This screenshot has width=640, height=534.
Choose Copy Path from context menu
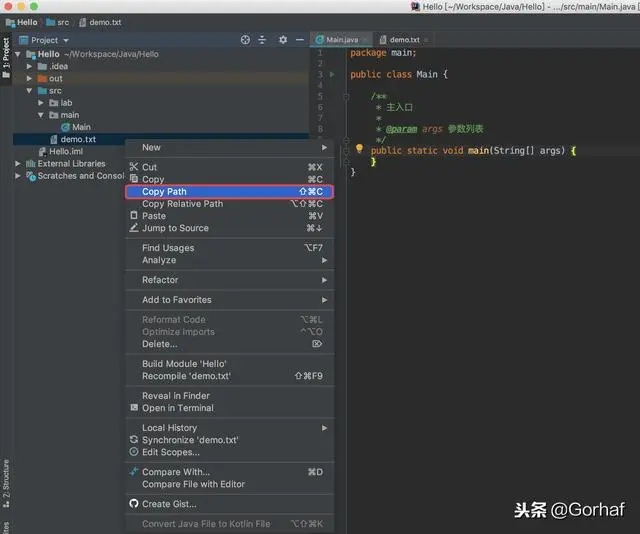pyautogui.click(x=230, y=191)
